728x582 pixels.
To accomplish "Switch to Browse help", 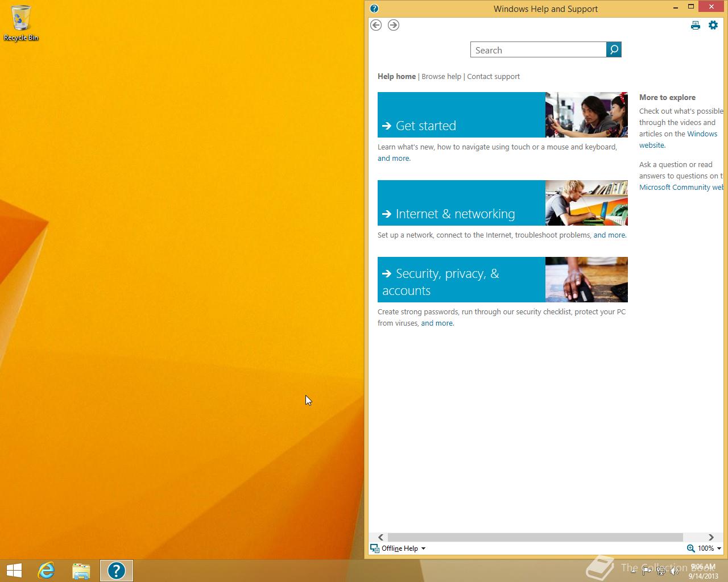I will tap(441, 76).
